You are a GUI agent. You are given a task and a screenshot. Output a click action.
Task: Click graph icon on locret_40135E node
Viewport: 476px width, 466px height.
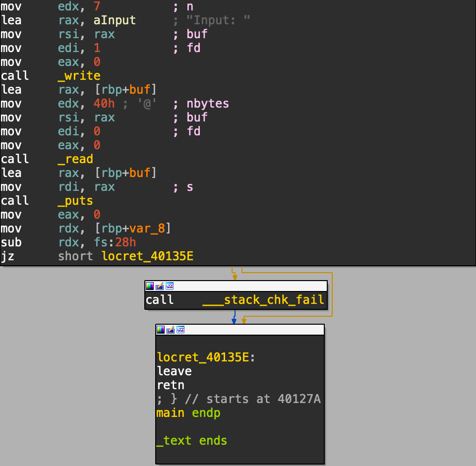click(x=180, y=330)
